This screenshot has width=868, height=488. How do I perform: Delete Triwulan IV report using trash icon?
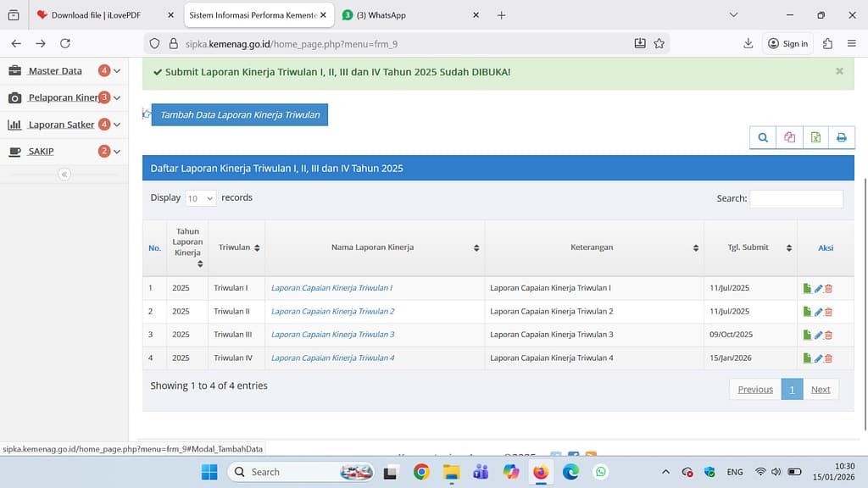829,358
